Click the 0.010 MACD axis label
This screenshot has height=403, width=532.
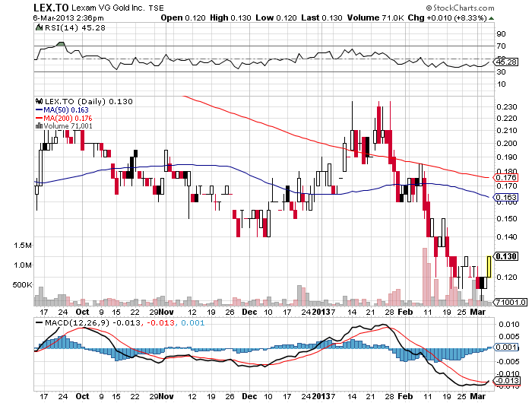point(508,325)
